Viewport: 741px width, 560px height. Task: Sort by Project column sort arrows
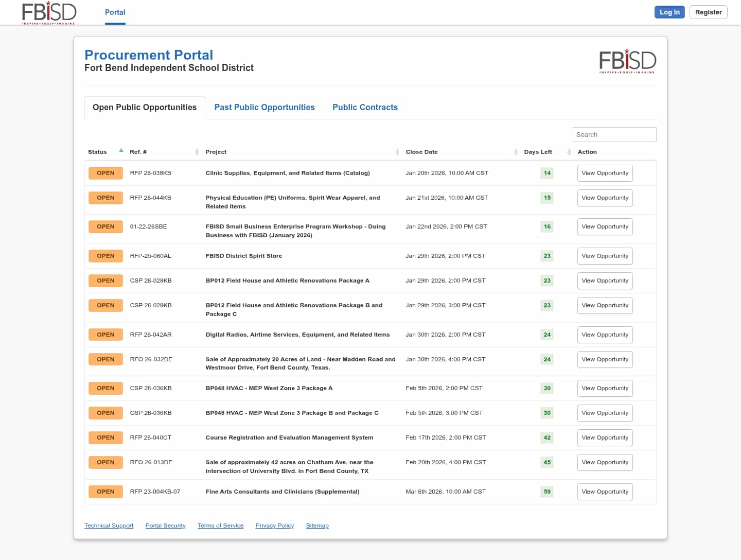(397, 152)
